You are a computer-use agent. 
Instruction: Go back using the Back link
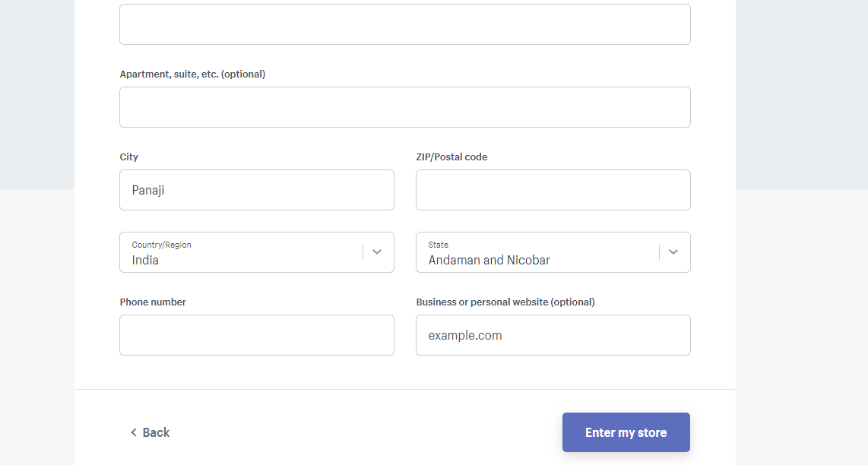pyautogui.click(x=150, y=432)
